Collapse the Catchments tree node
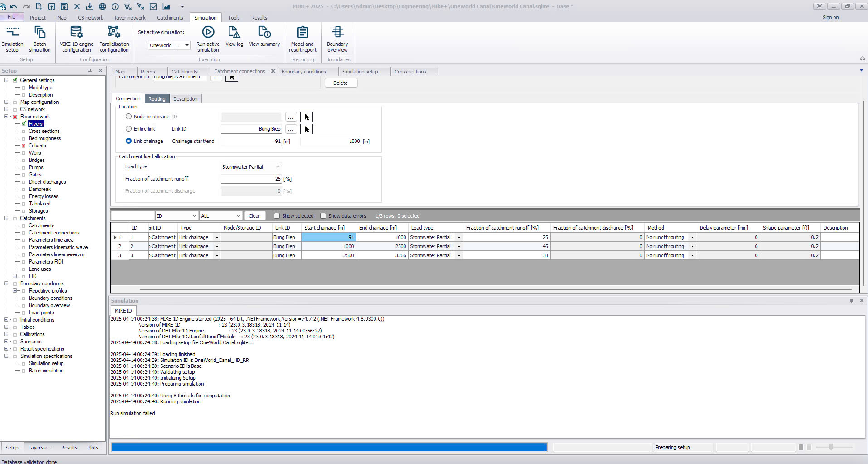The image size is (868, 464). (x=6, y=218)
